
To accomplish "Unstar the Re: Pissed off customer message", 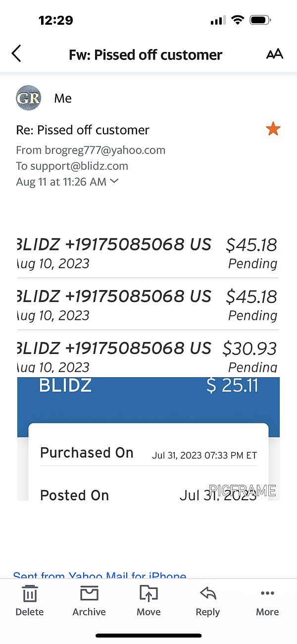I will click(x=273, y=128).
